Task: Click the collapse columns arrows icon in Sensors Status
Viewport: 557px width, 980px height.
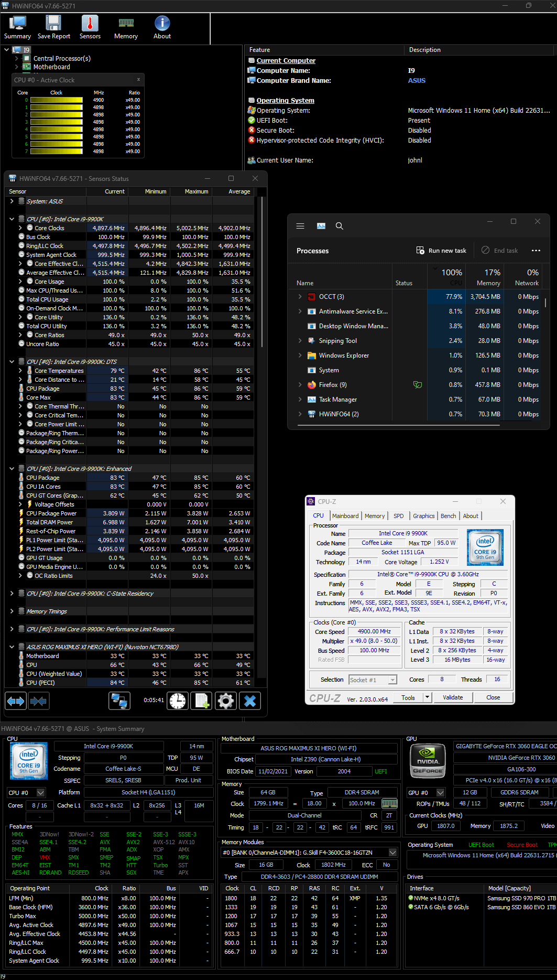Action: 38,701
